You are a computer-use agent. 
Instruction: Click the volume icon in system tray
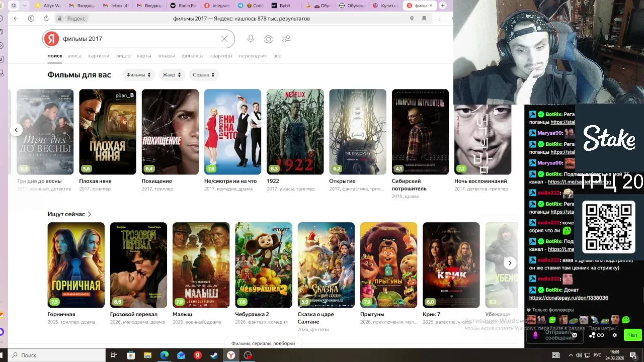579,355
